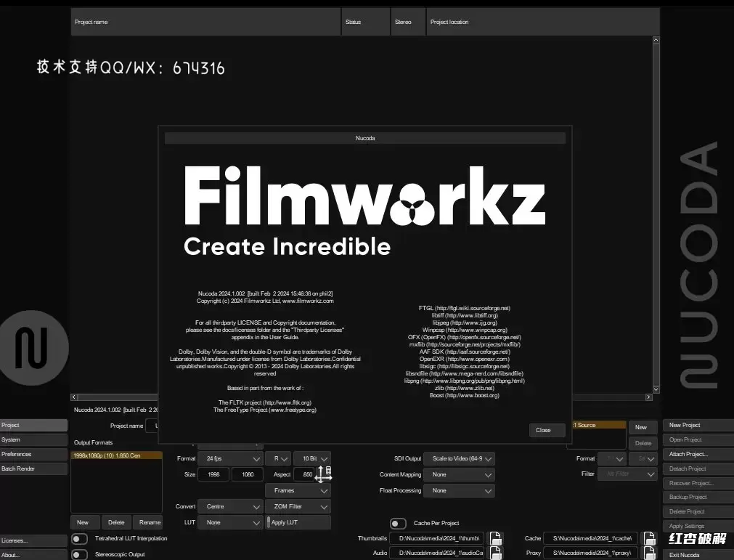The width and height of the screenshot is (734, 560).
Task: Select the 1 Source list row
Action: 599,425
